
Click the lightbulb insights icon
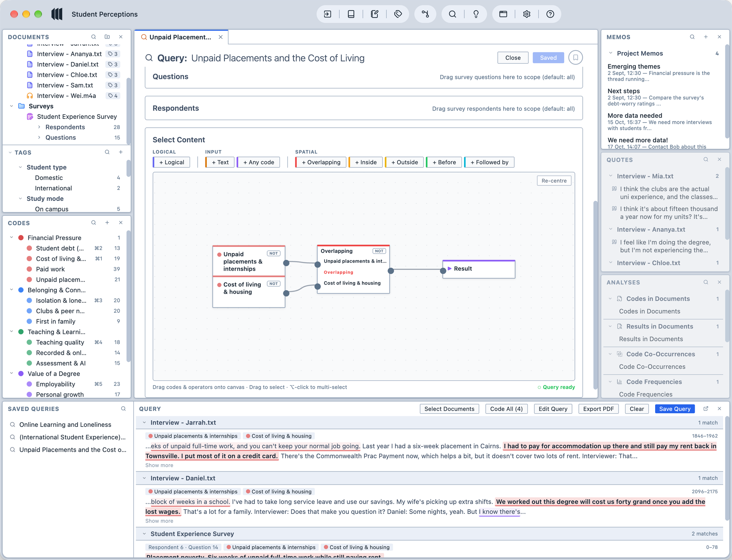point(476,14)
